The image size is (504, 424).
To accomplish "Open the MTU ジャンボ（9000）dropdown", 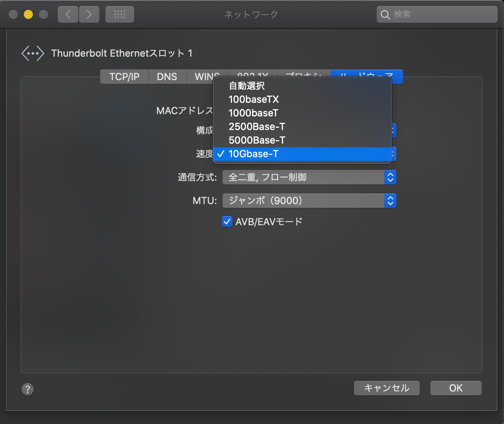I will point(309,201).
